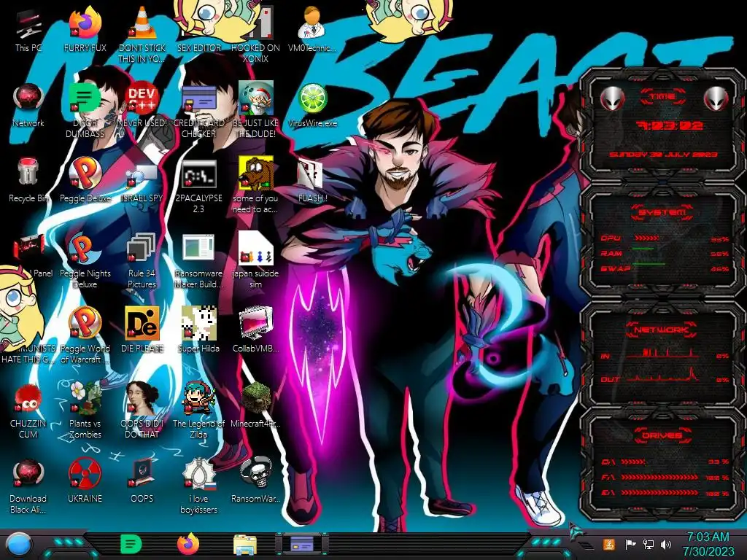The height and width of the screenshot is (560, 747).
Task: Open the UKRAINE radiation icon
Action: pyautogui.click(x=85, y=480)
